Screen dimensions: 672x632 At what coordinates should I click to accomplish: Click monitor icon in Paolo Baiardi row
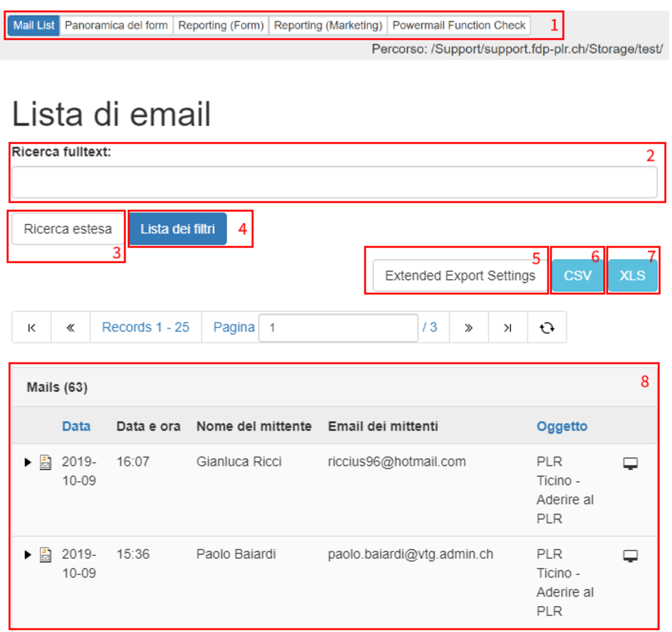(630, 556)
